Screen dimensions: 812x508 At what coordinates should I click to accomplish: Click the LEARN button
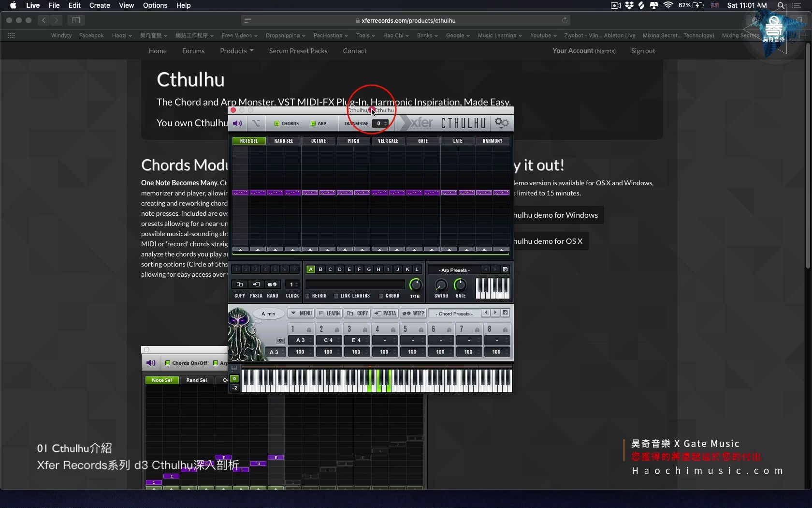pyautogui.click(x=329, y=313)
